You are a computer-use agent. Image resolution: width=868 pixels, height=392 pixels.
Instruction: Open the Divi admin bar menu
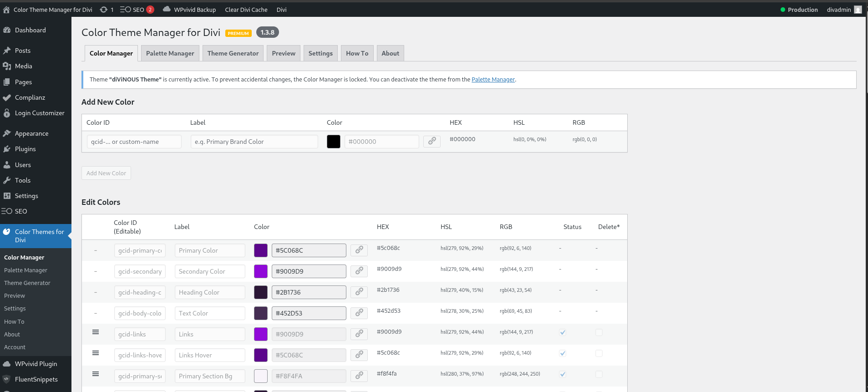(282, 10)
